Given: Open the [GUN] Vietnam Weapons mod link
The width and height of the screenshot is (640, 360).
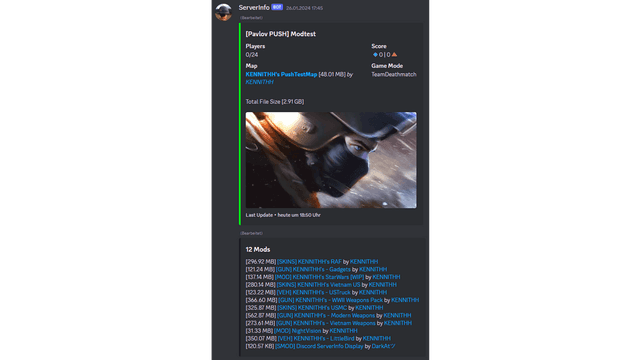Looking at the screenshot, I should [x=325, y=323].
